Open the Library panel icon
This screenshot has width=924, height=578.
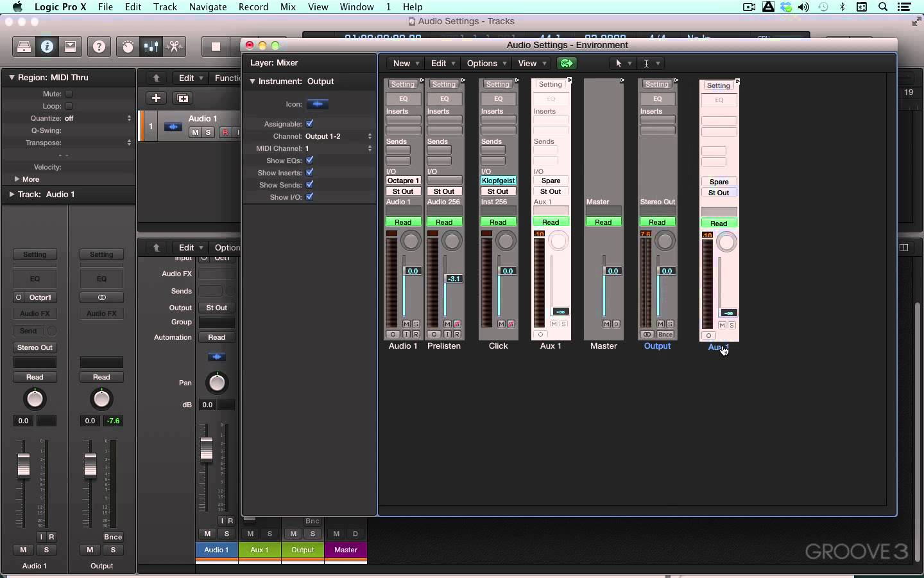pos(24,47)
